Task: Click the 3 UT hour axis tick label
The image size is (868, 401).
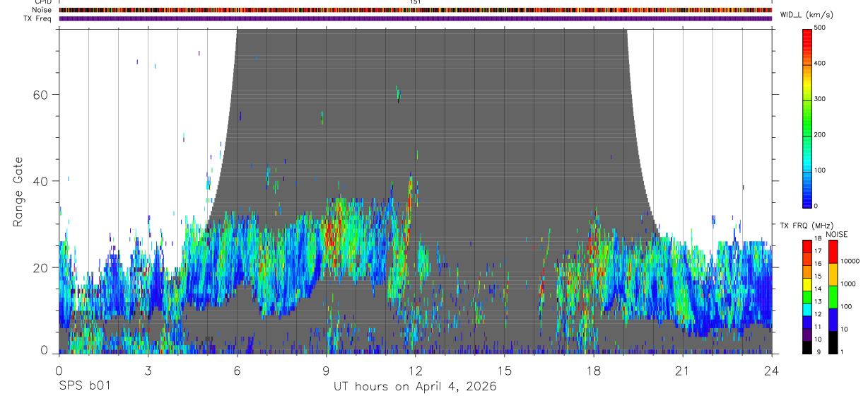Action: pos(148,371)
